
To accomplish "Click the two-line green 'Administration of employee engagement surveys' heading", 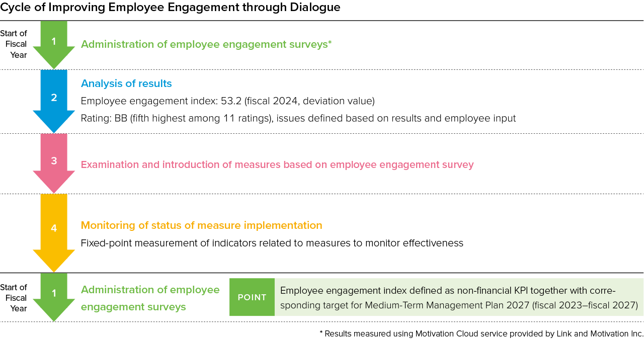I will 150,298.
